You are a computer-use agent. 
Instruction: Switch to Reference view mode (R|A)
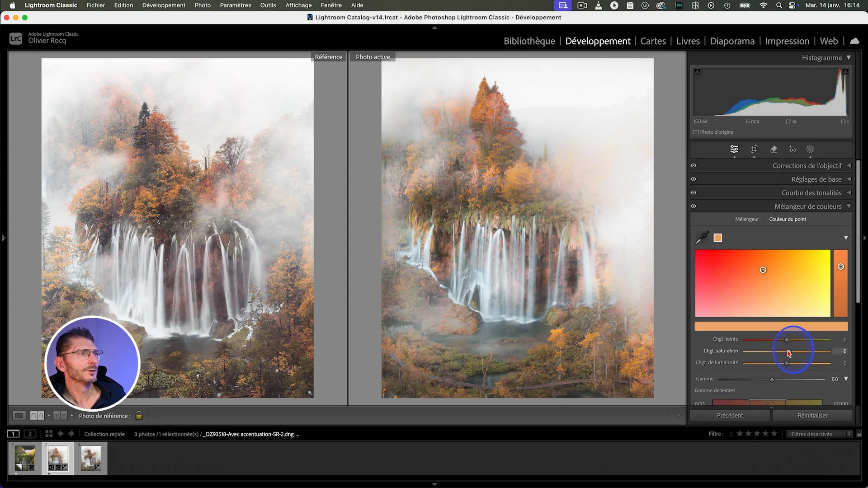[x=37, y=416]
